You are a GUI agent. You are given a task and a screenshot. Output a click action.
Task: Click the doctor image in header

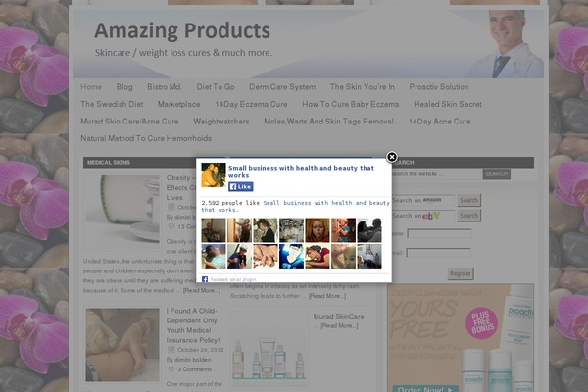click(x=507, y=44)
